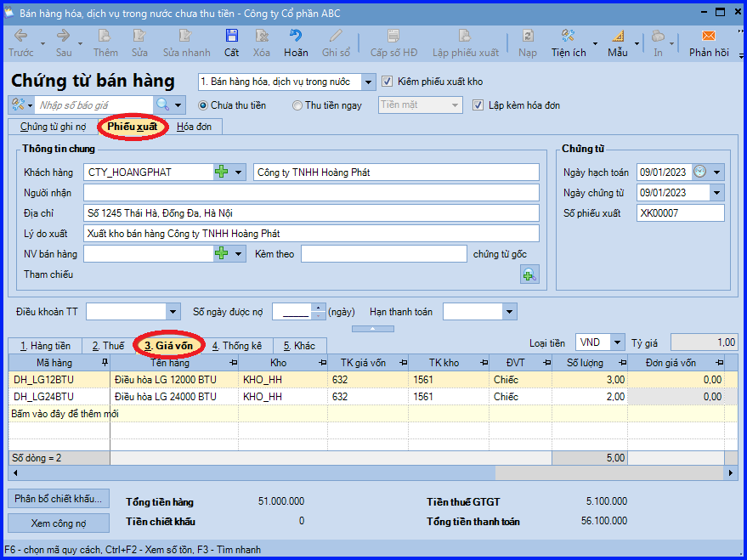Click the quote search magnifier icon

click(x=163, y=105)
